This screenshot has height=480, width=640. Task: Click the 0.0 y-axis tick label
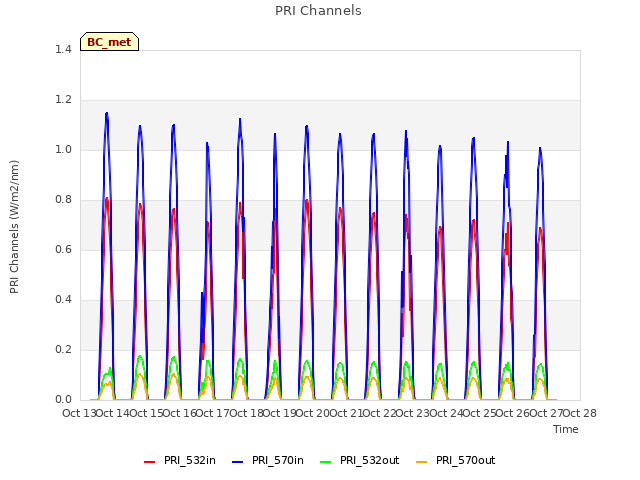(x=63, y=400)
